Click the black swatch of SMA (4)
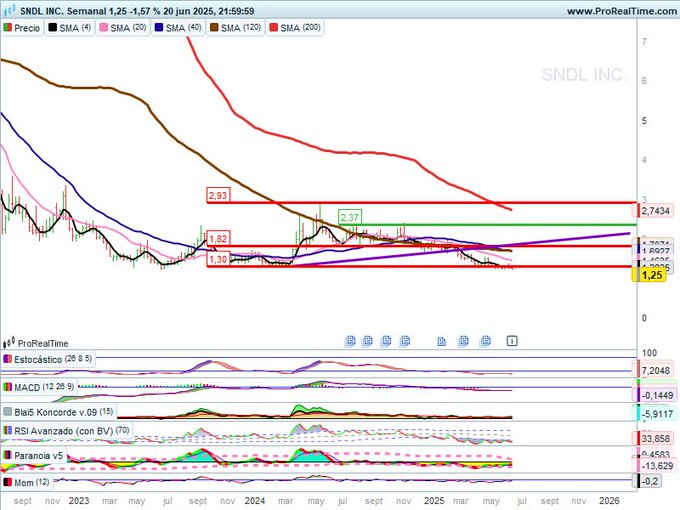Image resolution: width=680 pixels, height=510 pixels. point(52,28)
